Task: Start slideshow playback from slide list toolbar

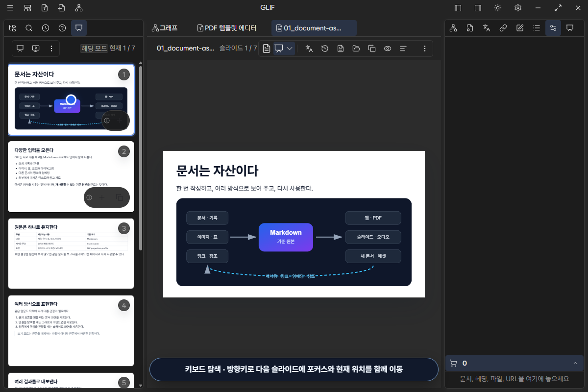Action: pos(36,49)
